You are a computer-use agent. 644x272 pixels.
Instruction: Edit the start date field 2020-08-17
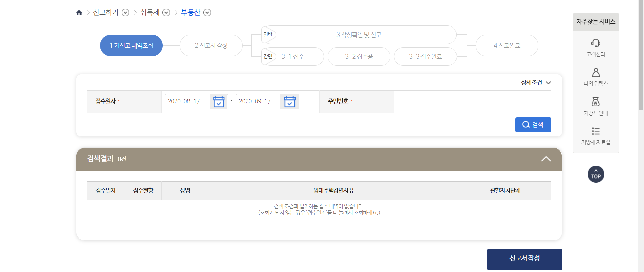[187, 101]
